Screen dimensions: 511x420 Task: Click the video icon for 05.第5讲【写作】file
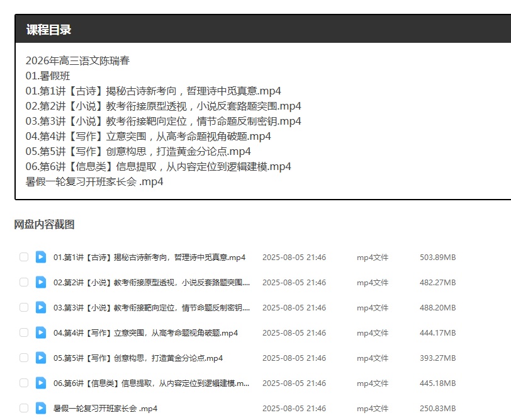41,358
